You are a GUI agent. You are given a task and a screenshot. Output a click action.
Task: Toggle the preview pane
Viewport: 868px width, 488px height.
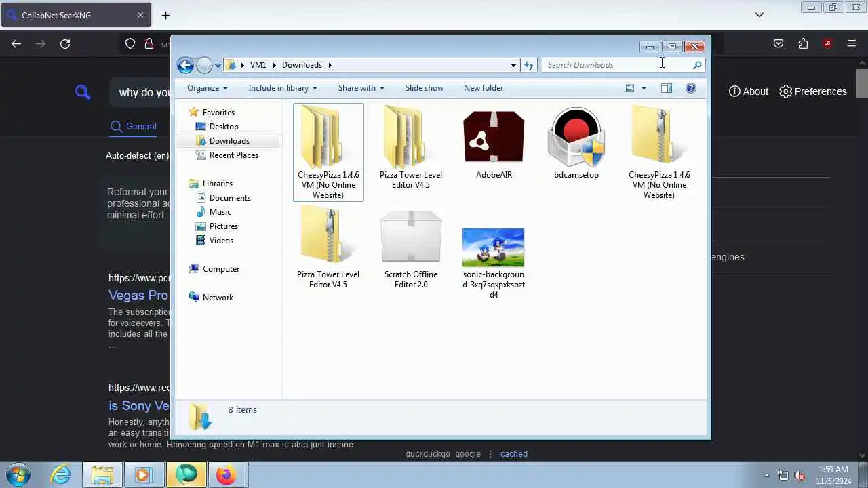[x=667, y=88]
